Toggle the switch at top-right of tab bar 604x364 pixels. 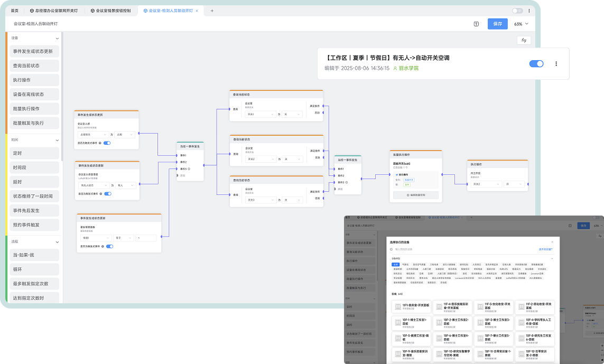click(517, 11)
